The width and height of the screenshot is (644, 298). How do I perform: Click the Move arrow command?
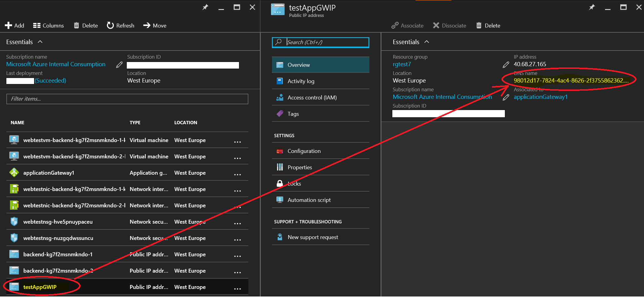click(x=155, y=25)
